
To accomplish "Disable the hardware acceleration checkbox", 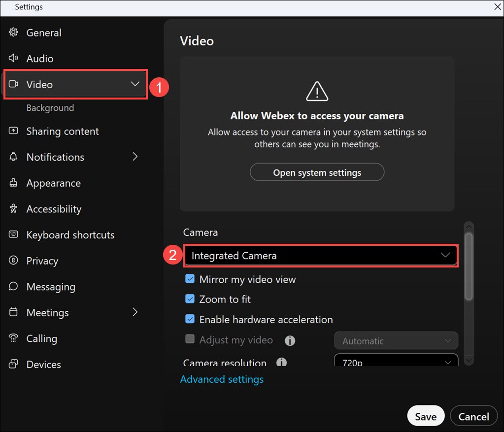I will pos(190,319).
